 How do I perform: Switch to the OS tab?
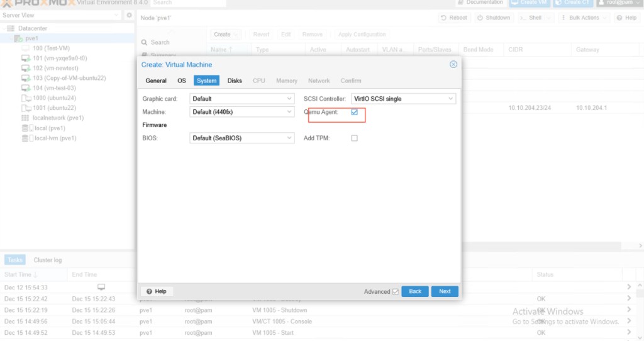pos(182,81)
